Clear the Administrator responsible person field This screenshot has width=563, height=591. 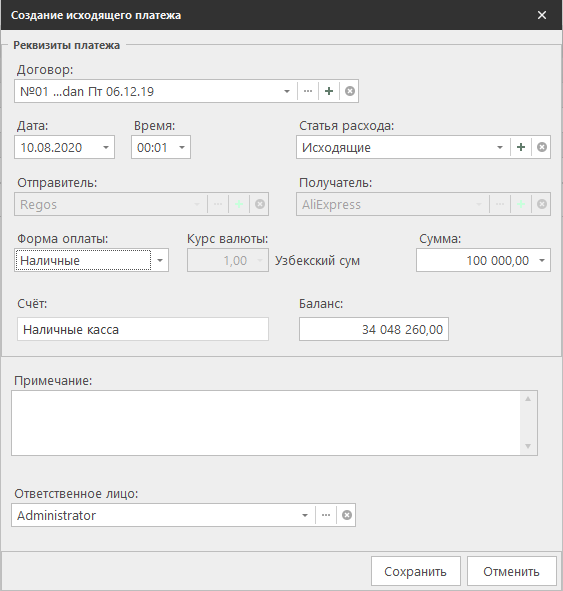[347, 515]
